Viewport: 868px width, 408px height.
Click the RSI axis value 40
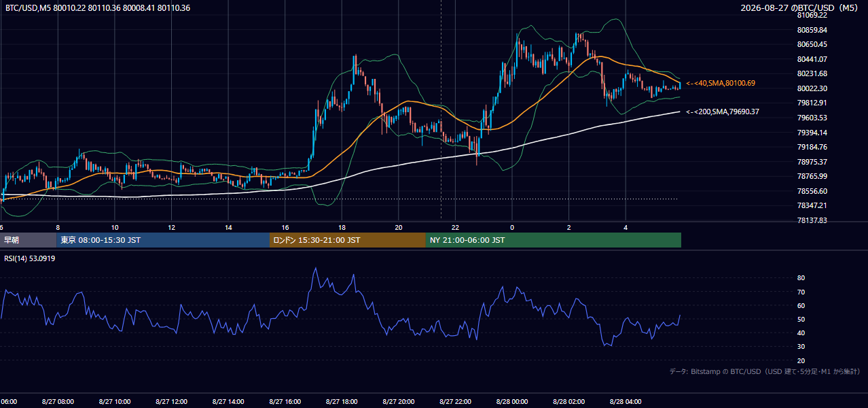pos(801,333)
